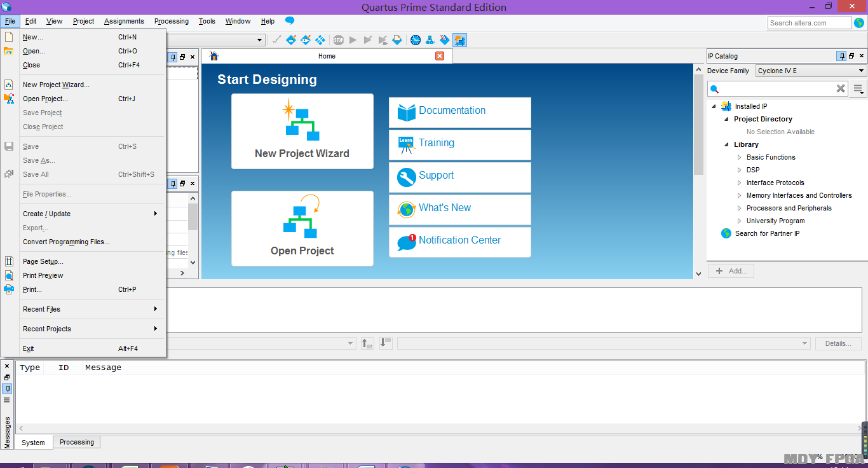Screen dimensions: 868x468
Task: Click the Open Project tile
Action: pos(302,228)
